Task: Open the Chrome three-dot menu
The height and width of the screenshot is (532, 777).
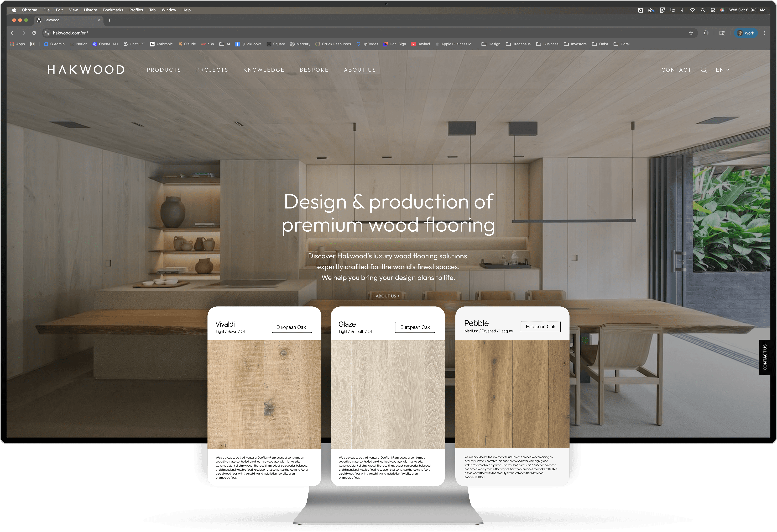Action: click(765, 33)
